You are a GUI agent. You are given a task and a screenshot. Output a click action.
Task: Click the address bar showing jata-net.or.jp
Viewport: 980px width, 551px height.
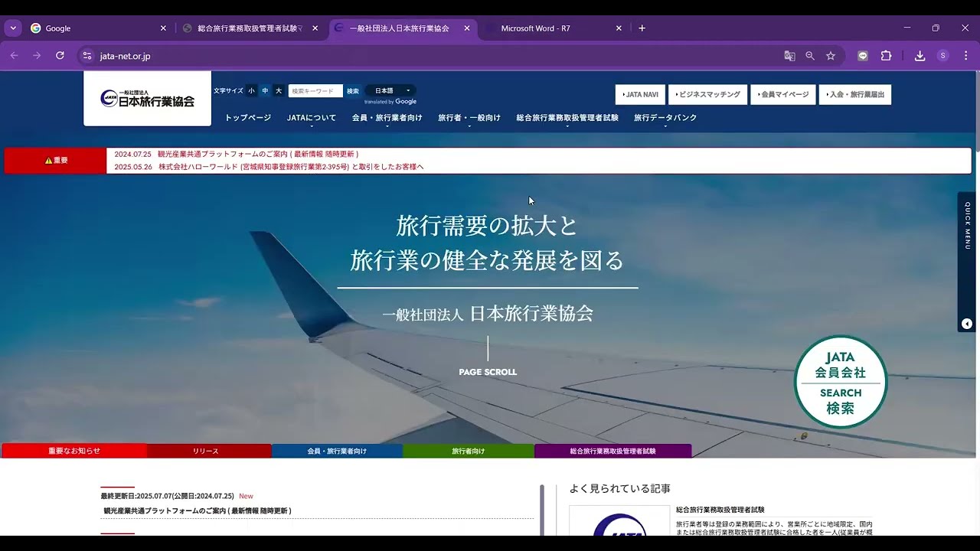[429, 56]
